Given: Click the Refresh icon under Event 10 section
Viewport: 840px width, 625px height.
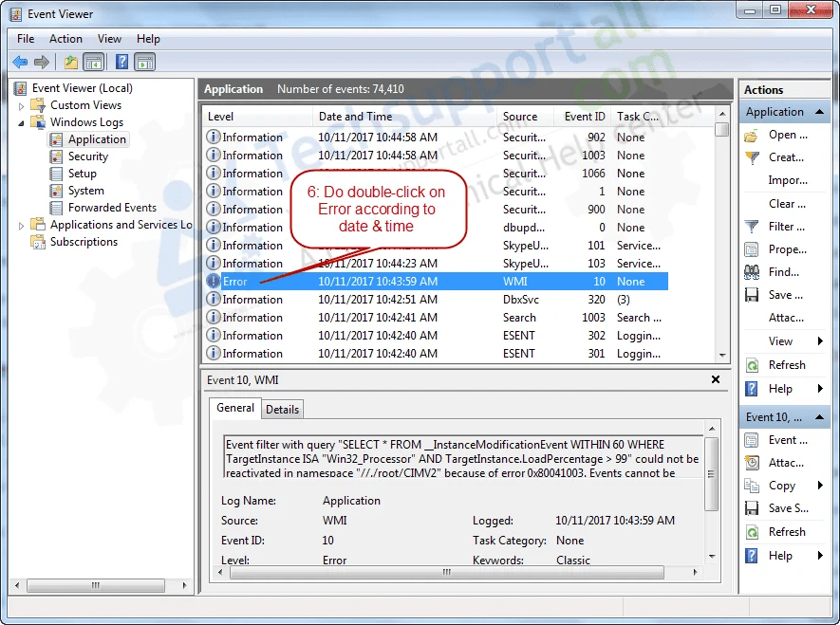Looking at the screenshot, I should click(752, 532).
